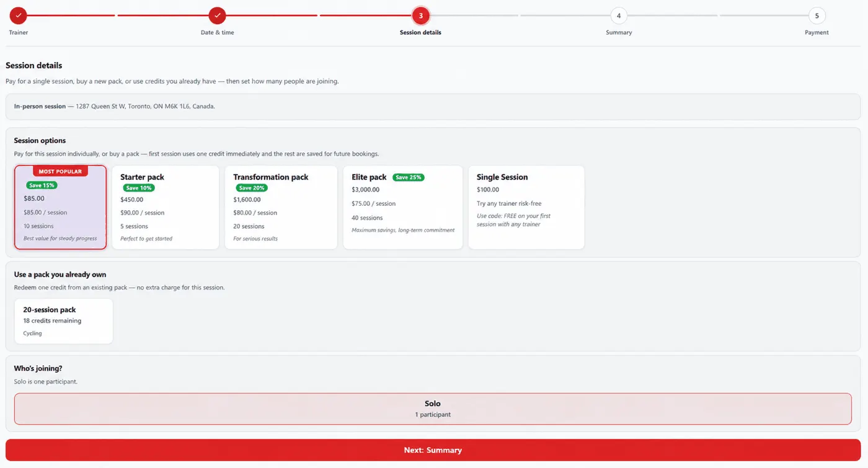The image size is (868, 468).
Task: Redeem credit from 20-session pack
Action: click(x=63, y=321)
